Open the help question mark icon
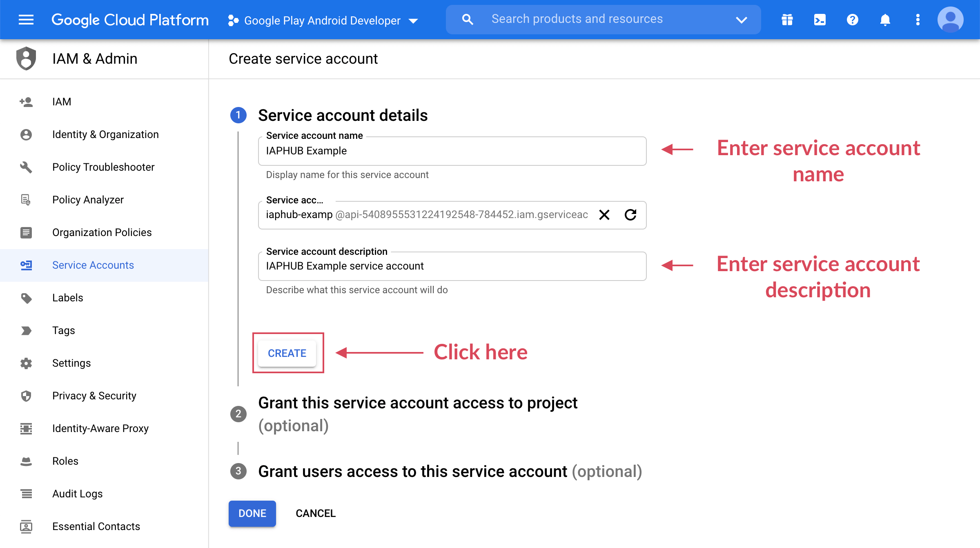This screenshot has height=548, width=980. pyautogui.click(x=852, y=20)
